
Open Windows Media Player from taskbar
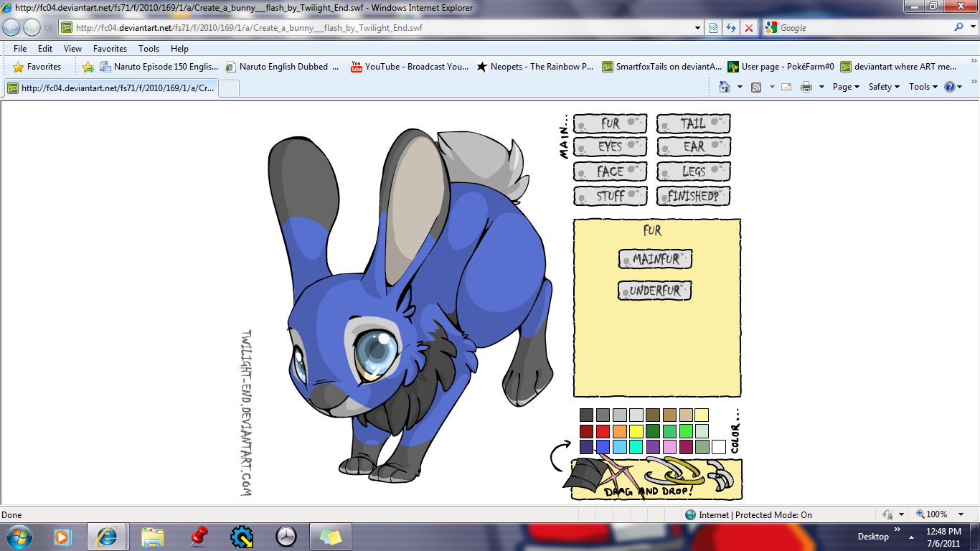point(63,536)
